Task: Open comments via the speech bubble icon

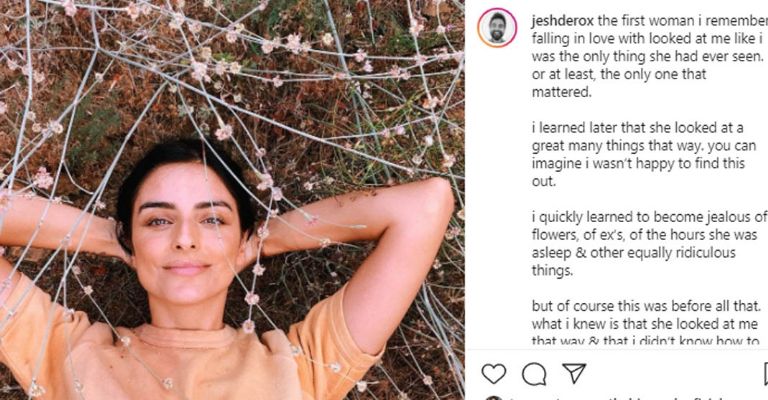Action: [x=534, y=375]
